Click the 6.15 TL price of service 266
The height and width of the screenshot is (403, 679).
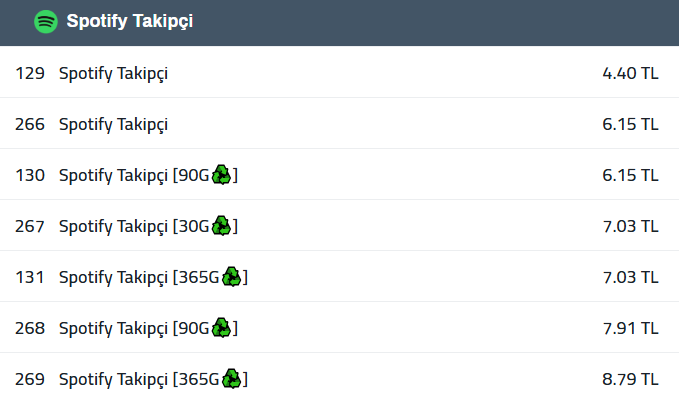tap(630, 124)
